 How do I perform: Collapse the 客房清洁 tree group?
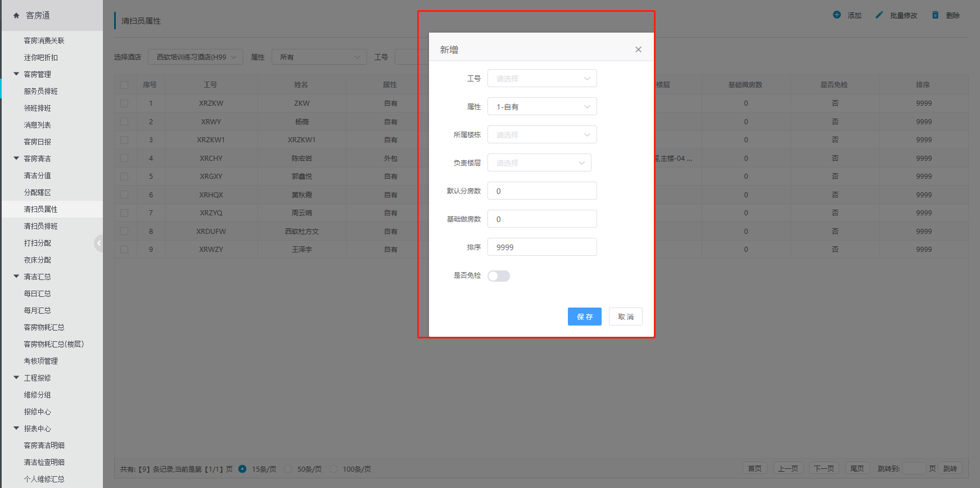16,158
